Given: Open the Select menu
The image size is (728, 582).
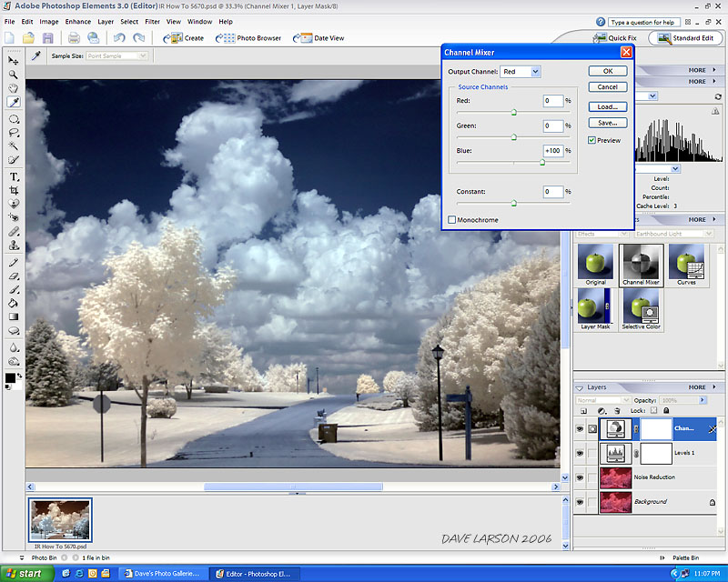Looking at the screenshot, I should click(129, 21).
